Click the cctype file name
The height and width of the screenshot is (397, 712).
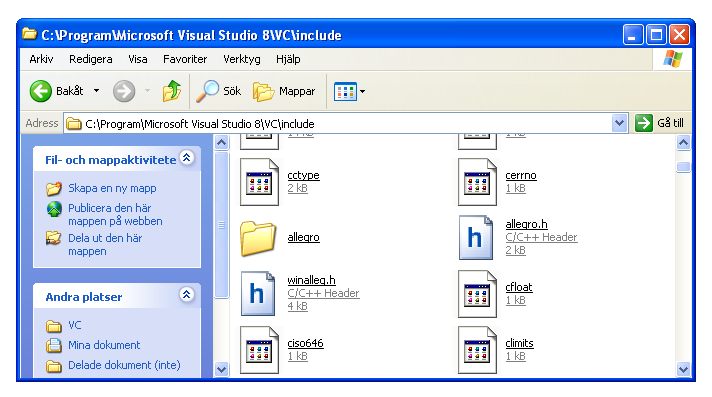pyautogui.click(x=303, y=175)
